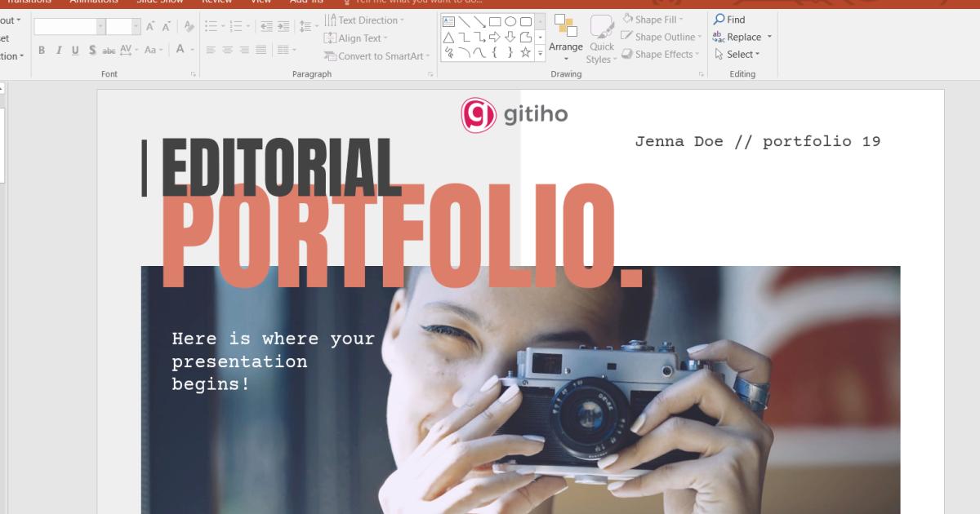Open the Shape Fill dropdown

tap(657, 19)
